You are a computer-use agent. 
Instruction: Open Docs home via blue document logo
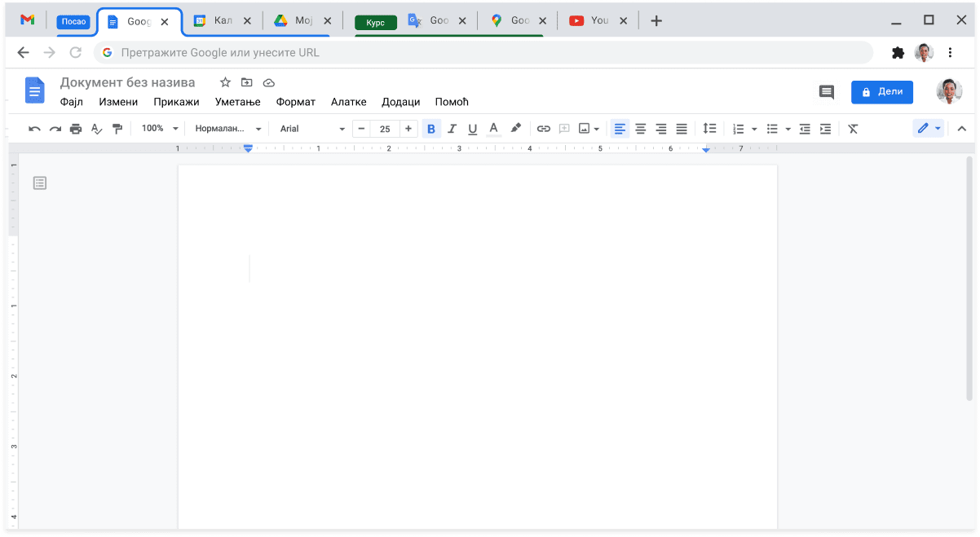point(35,90)
